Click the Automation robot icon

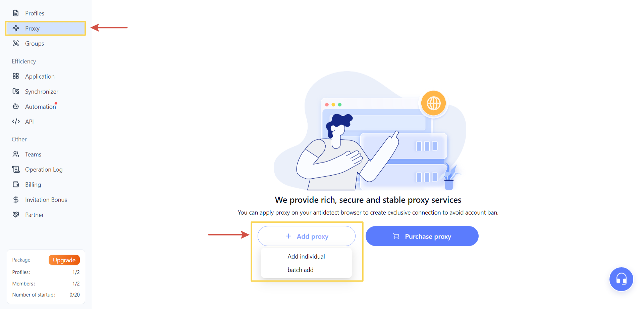16,106
